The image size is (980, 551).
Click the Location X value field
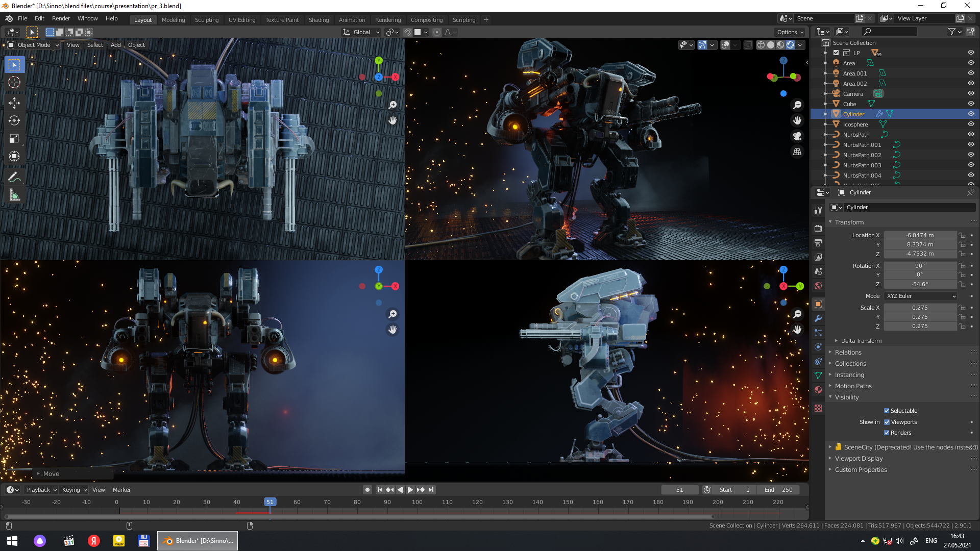coord(920,235)
